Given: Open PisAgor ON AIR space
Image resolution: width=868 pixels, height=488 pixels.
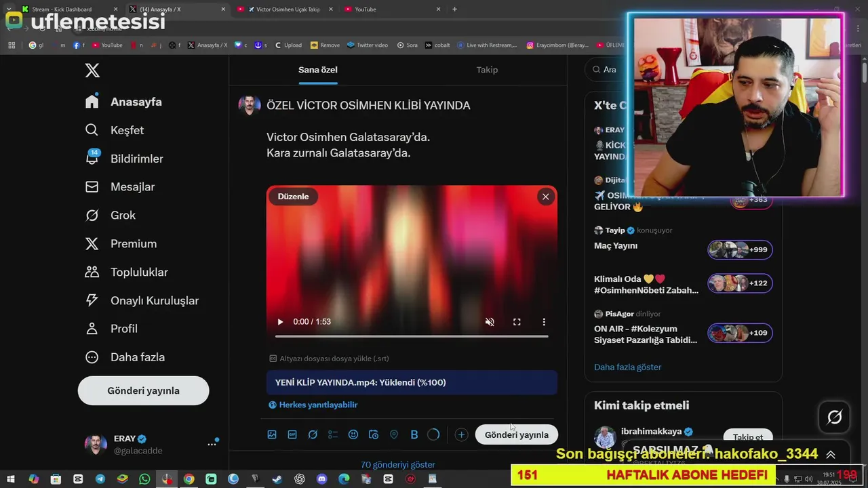Looking at the screenshot, I should 646,334.
